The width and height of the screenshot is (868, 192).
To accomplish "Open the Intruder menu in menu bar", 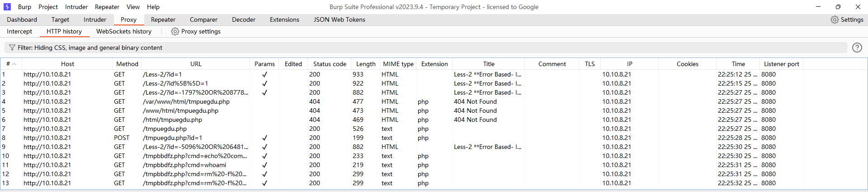I will (76, 7).
